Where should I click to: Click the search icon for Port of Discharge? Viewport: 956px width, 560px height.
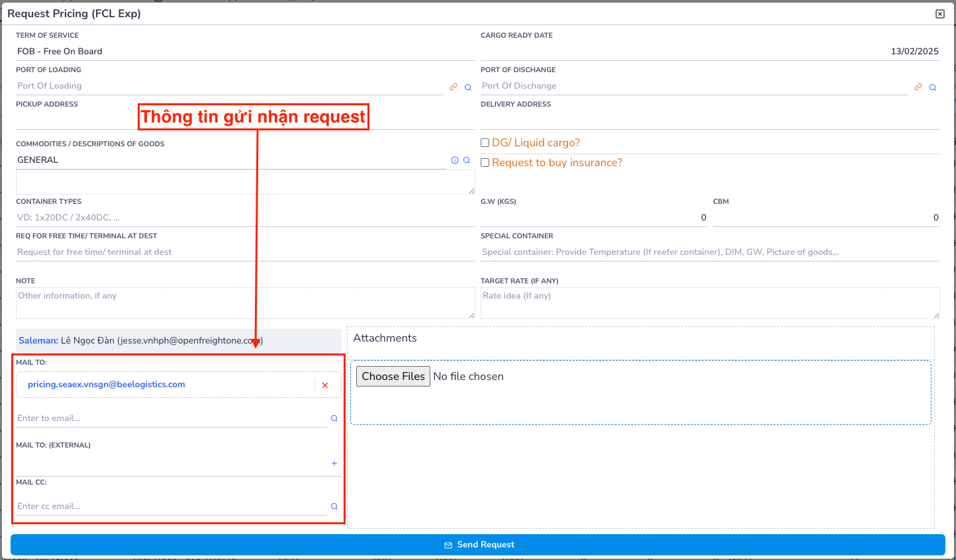coord(933,87)
